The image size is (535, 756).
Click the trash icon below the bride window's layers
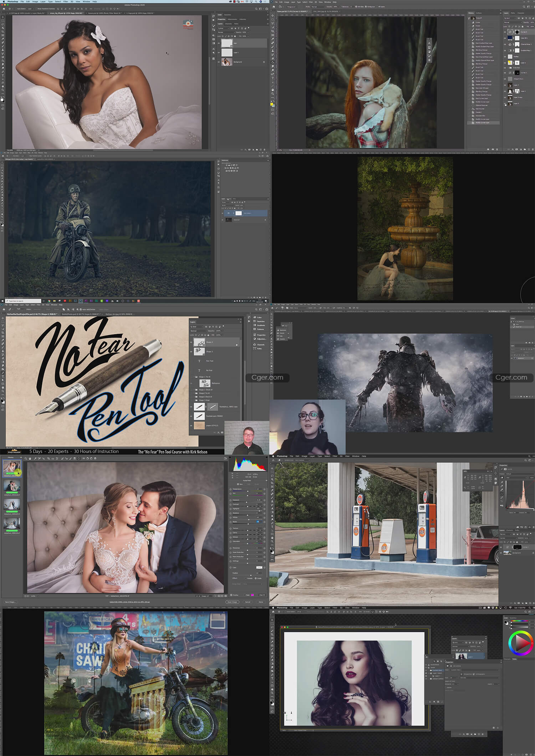click(264, 149)
